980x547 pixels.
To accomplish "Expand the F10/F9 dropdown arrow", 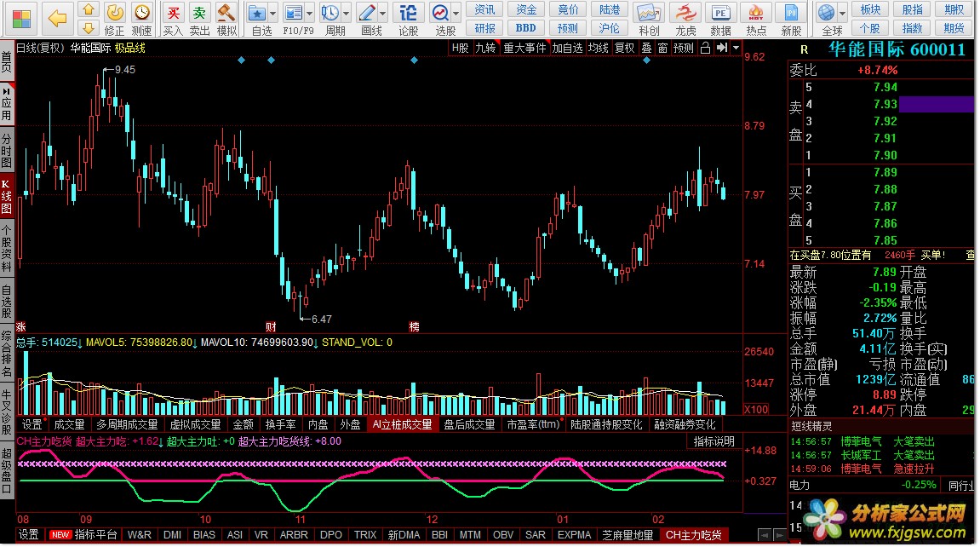I will click(309, 13).
